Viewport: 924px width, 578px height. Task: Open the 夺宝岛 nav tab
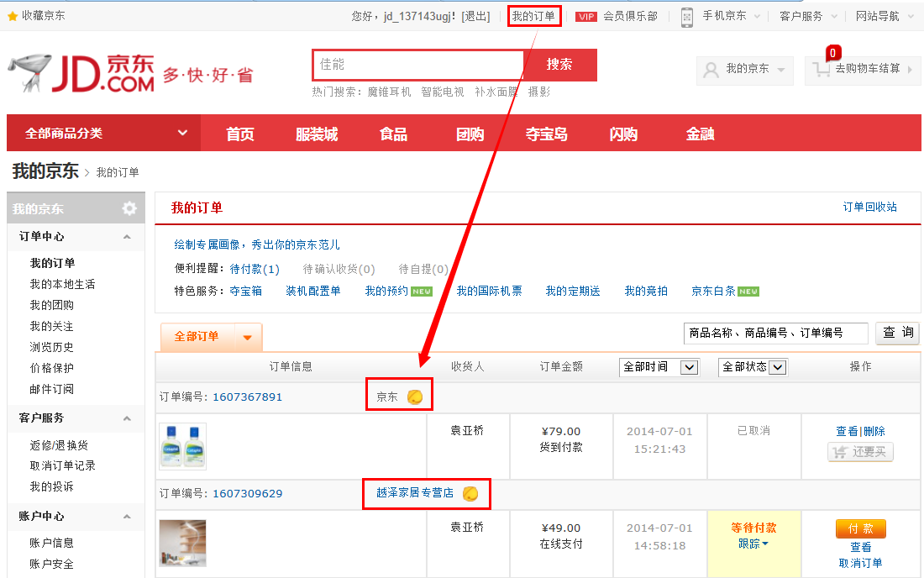[546, 134]
